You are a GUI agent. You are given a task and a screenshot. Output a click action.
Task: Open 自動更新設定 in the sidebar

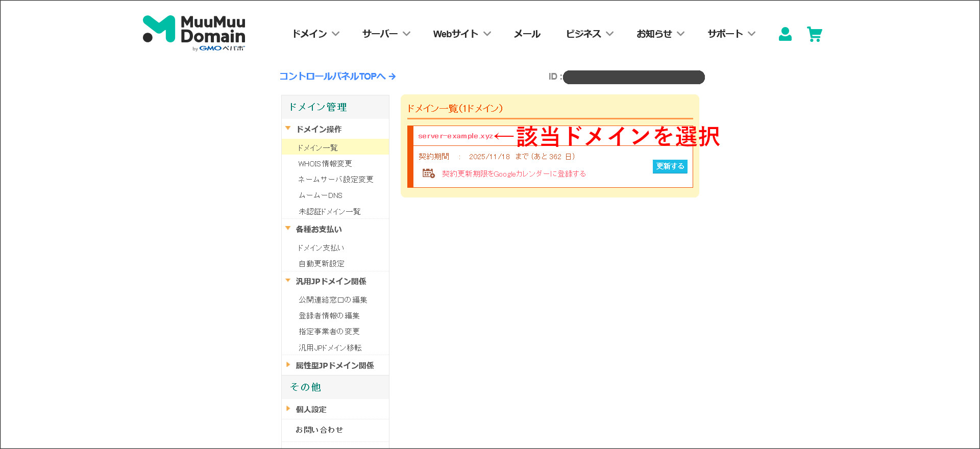click(321, 263)
